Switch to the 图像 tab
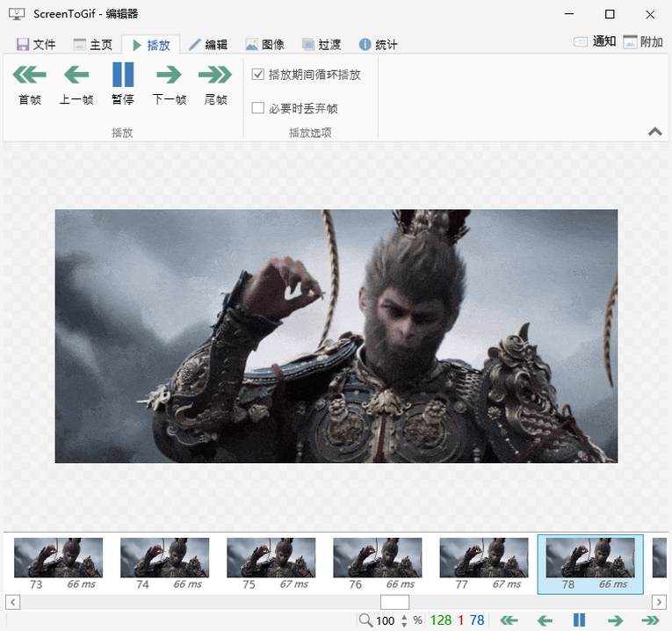The width and height of the screenshot is (672, 631). coord(265,44)
